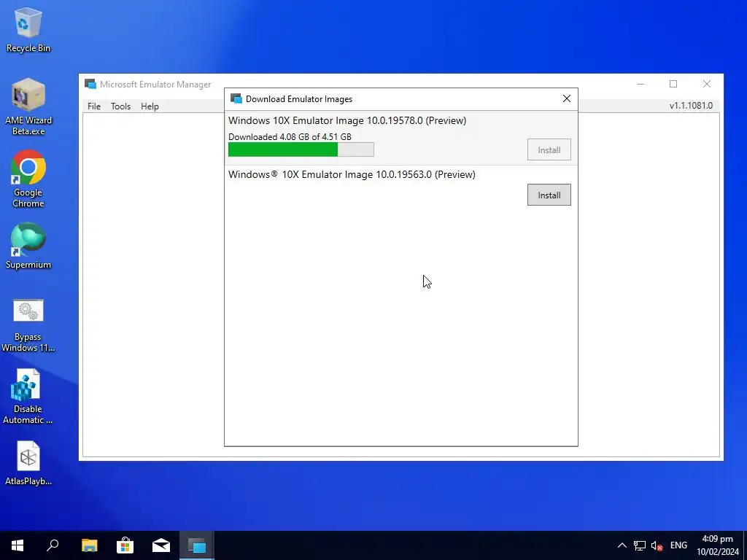Close the Microsoft Emulator Manager window
Screen dimensions: 747x560
pos(706,84)
